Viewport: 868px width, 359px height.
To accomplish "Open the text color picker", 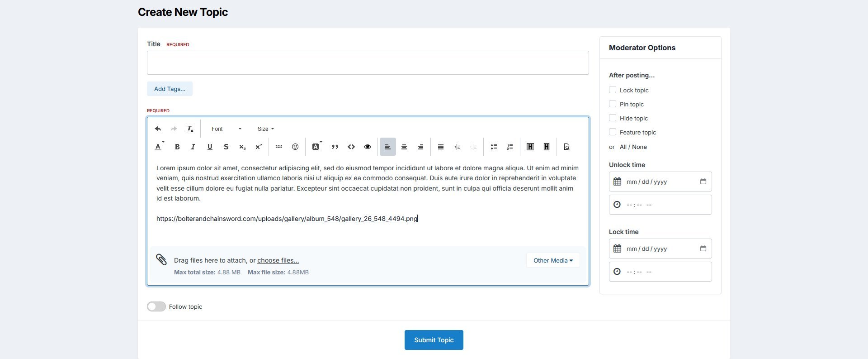I will [159, 147].
